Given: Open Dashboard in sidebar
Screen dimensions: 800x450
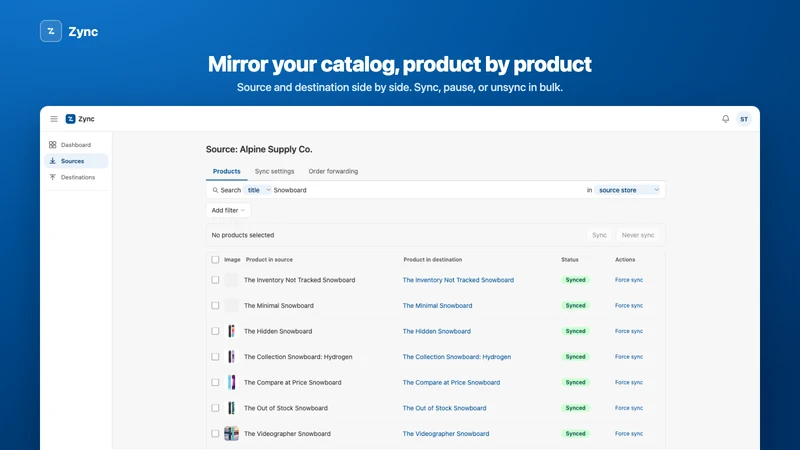Looking at the screenshot, I should point(76,145).
